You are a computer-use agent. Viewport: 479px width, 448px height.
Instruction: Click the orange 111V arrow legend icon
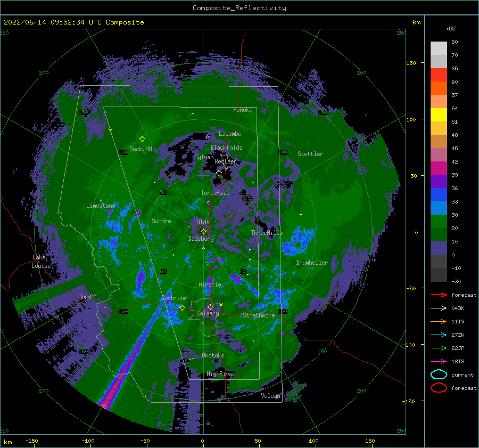coord(439,321)
